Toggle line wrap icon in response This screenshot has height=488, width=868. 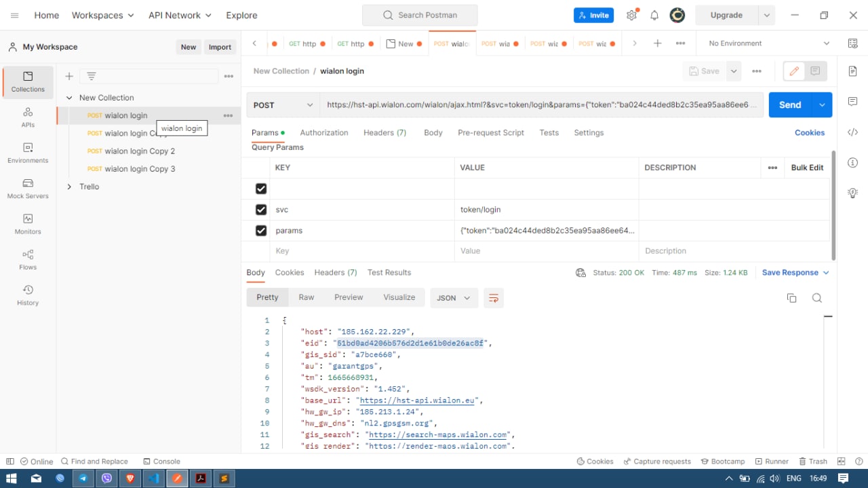coord(494,298)
